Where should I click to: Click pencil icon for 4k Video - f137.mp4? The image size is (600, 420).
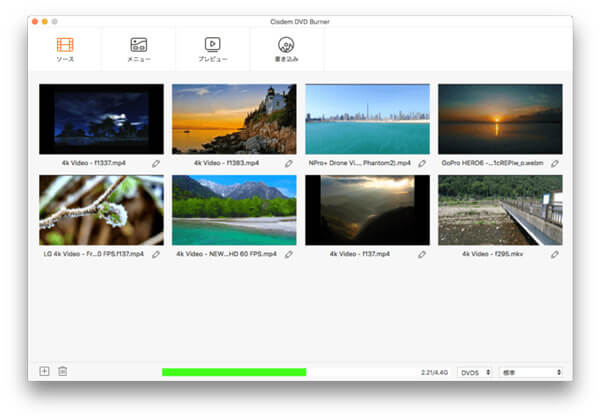click(422, 254)
